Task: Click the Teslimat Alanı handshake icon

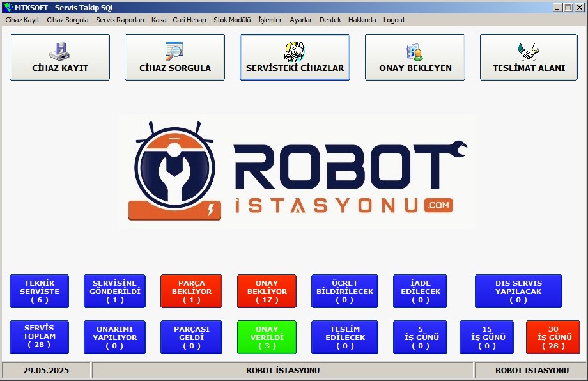Action: pyautogui.click(x=528, y=51)
